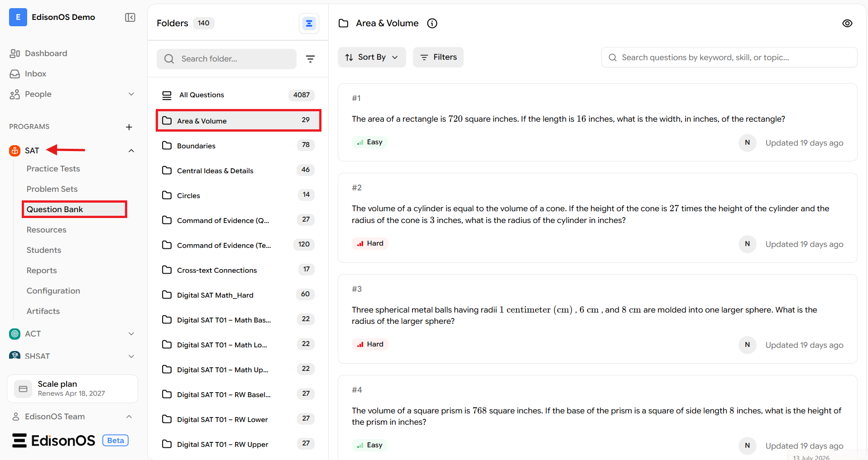This screenshot has height=460, width=868.
Task: Click the folder icon beside Circles
Action: 167,195
